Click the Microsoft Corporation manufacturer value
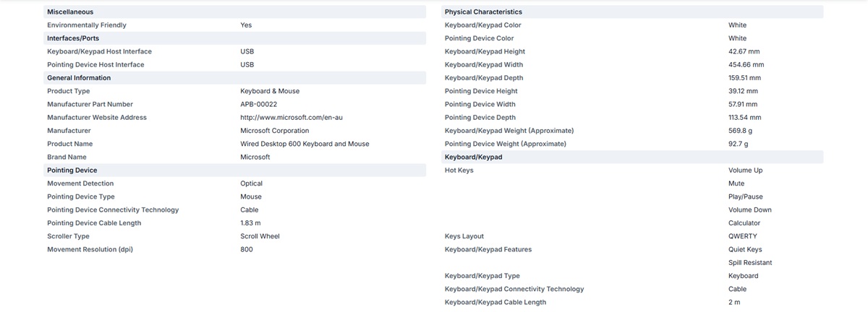The width and height of the screenshot is (868, 312). [274, 131]
